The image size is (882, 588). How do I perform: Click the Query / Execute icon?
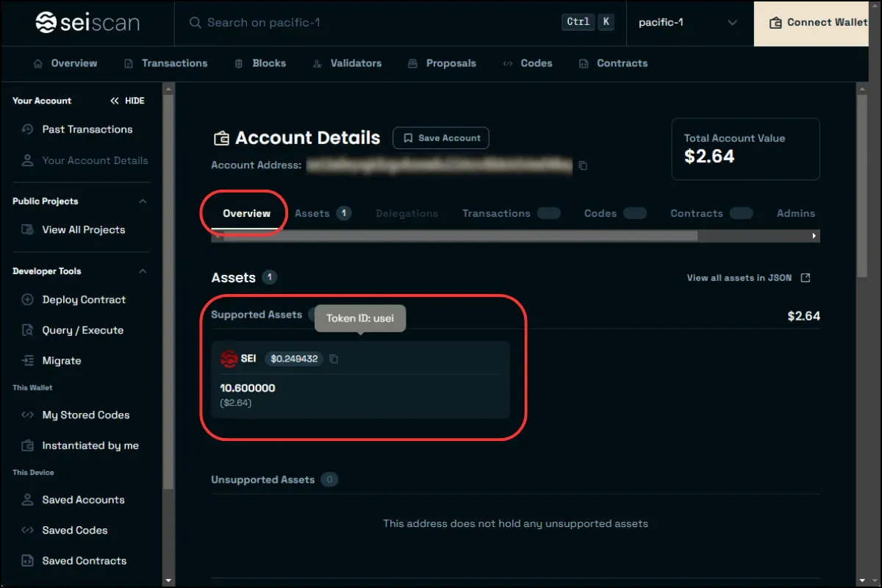click(x=27, y=331)
